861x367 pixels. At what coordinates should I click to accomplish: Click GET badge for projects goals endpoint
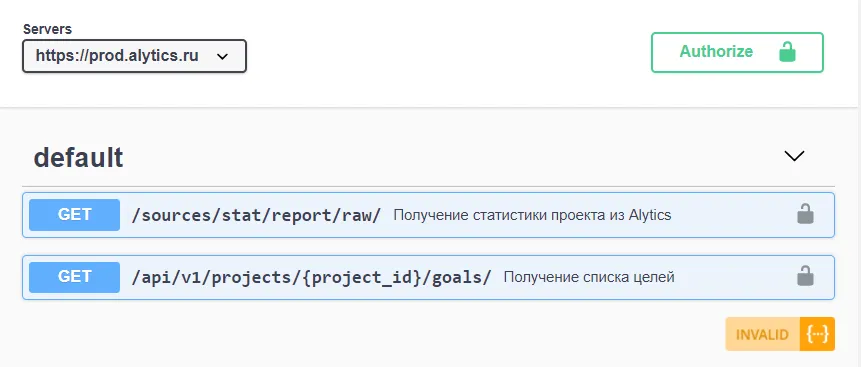tap(74, 277)
